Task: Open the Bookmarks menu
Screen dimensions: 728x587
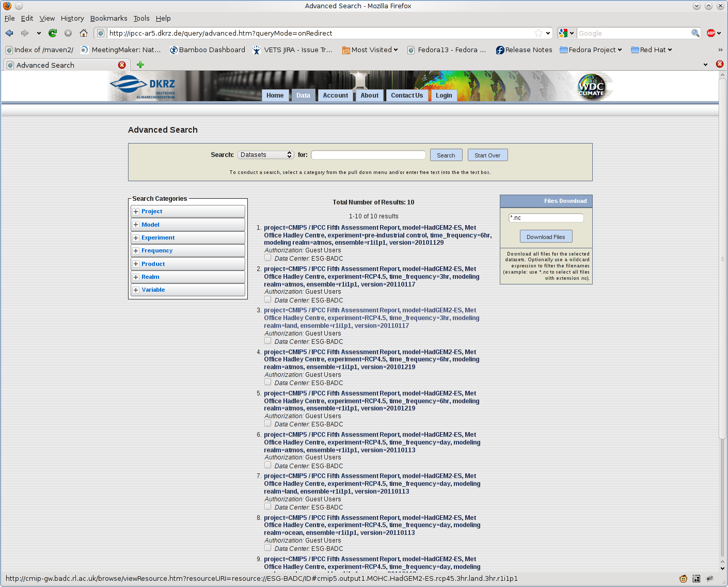Action: (108, 19)
